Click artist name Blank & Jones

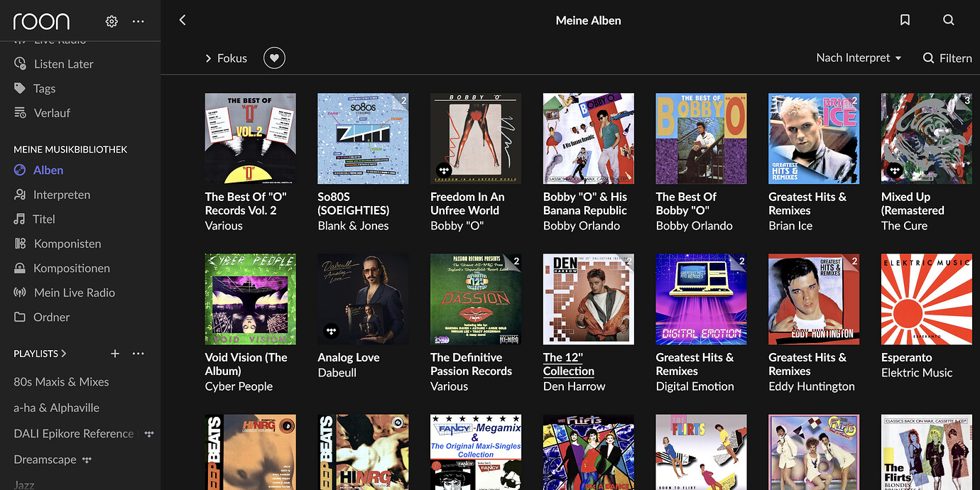[x=353, y=226]
